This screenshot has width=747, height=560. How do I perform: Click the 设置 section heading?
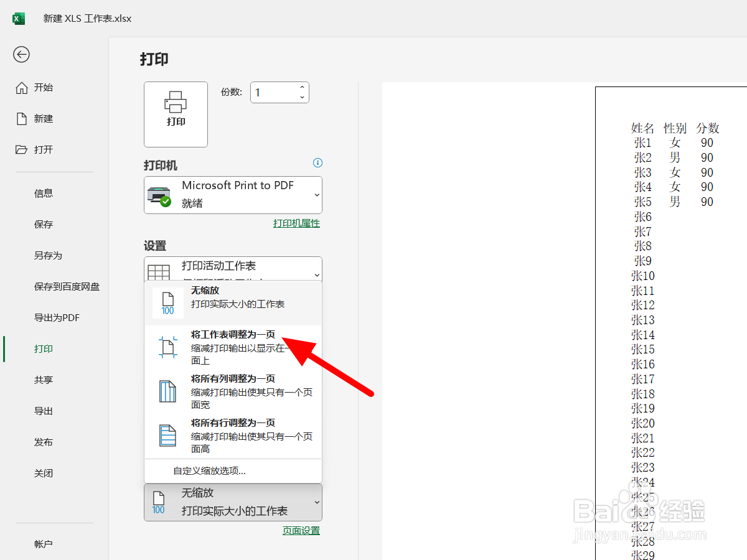[x=155, y=246]
